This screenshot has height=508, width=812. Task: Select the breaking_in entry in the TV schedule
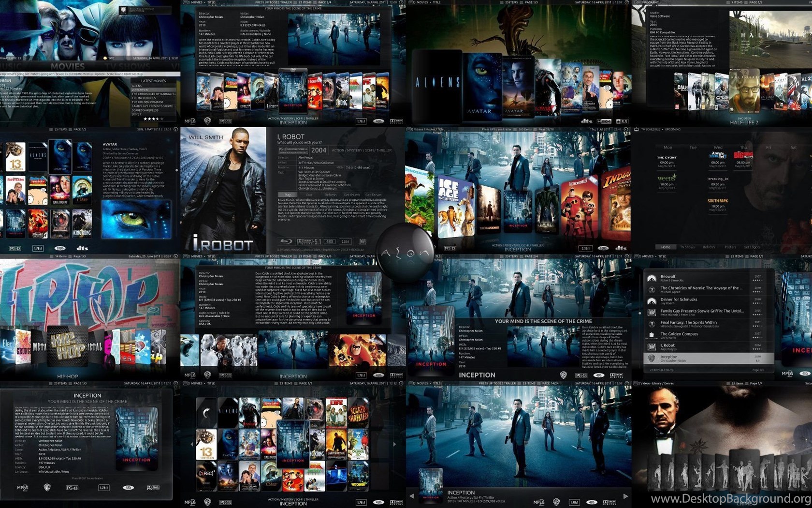[x=718, y=179]
